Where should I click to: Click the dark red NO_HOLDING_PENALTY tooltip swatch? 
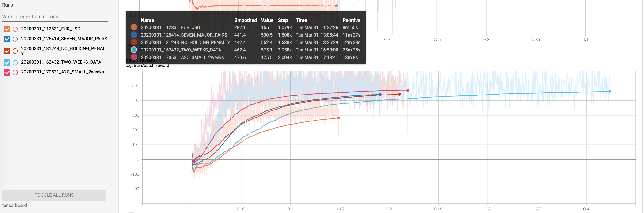134,42
